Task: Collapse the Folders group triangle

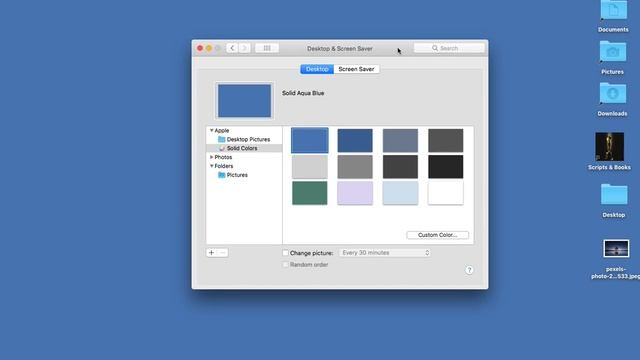Action: [x=211, y=166]
